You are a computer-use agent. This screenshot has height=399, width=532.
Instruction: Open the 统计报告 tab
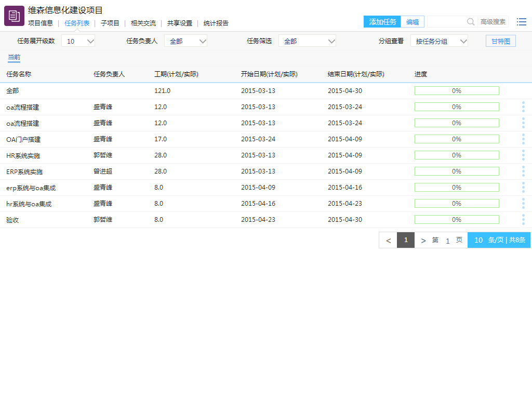216,23
